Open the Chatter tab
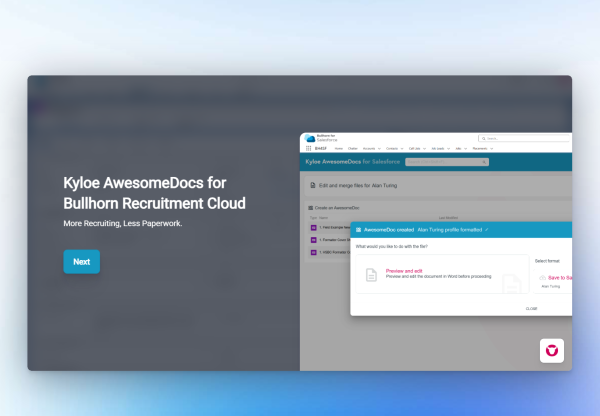The width and height of the screenshot is (600, 416). pyautogui.click(x=352, y=148)
